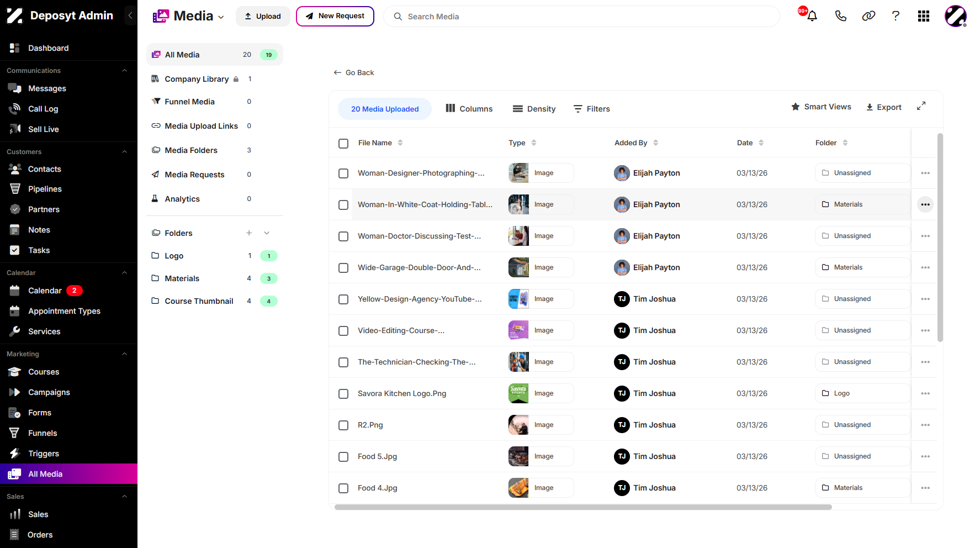Select checkbox for Yellow-Design-Agency-YouTube row
Screen dimensions: 980x548
(343, 299)
